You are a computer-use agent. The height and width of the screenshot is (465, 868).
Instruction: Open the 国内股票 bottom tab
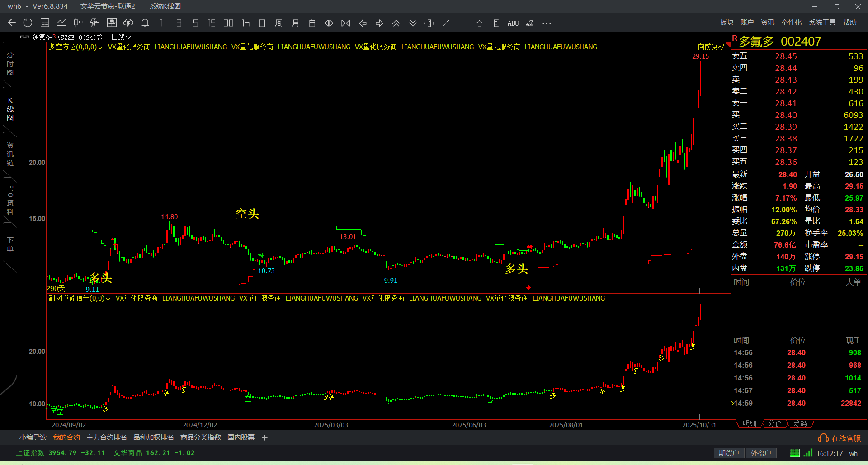coord(241,437)
